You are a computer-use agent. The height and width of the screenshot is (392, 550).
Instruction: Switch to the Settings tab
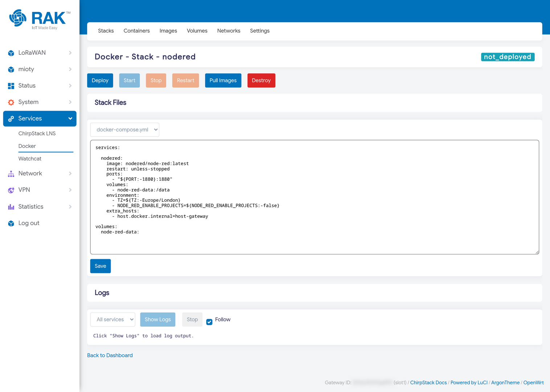click(x=260, y=31)
